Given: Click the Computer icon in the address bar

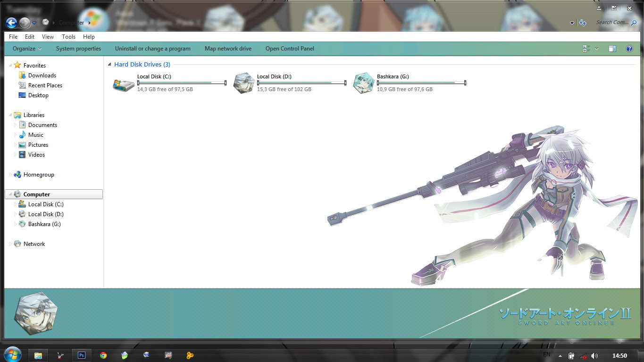Looking at the screenshot, I should coord(45,22).
